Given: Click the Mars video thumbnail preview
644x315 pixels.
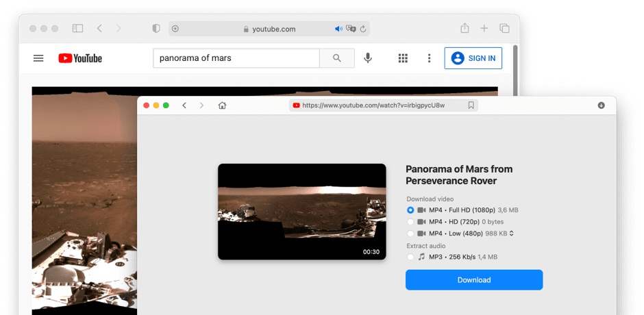Looking at the screenshot, I should [x=302, y=212].
